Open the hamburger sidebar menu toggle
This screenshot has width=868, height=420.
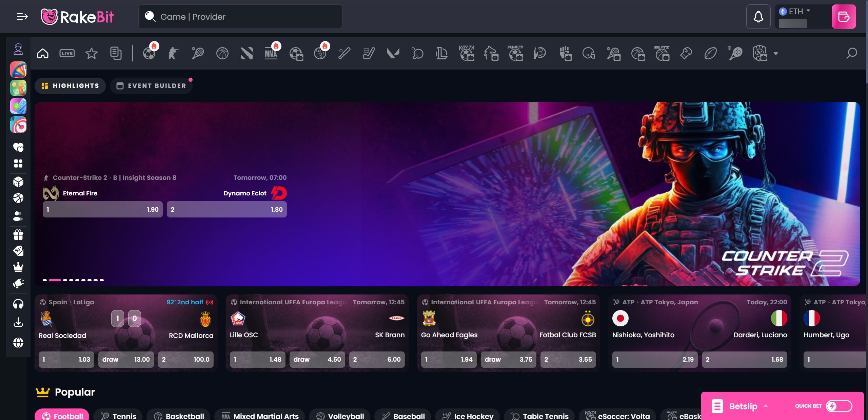click(22, 16)
